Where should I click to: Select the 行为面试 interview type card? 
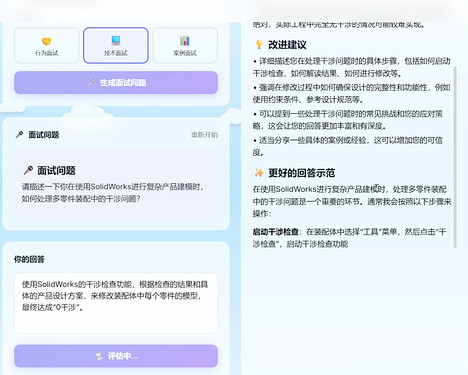click(47, 45)
